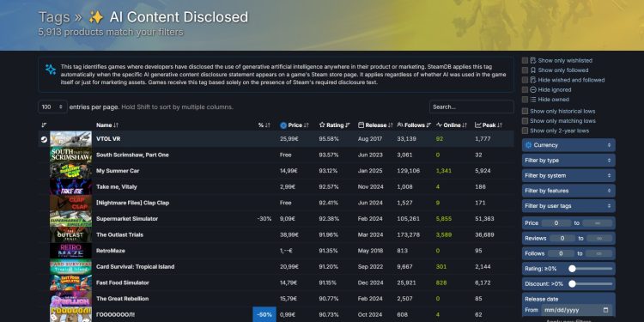Click 95.58% rating value
Image resolution: width=644 pixels, height=322 pixels.
[329, 139]
